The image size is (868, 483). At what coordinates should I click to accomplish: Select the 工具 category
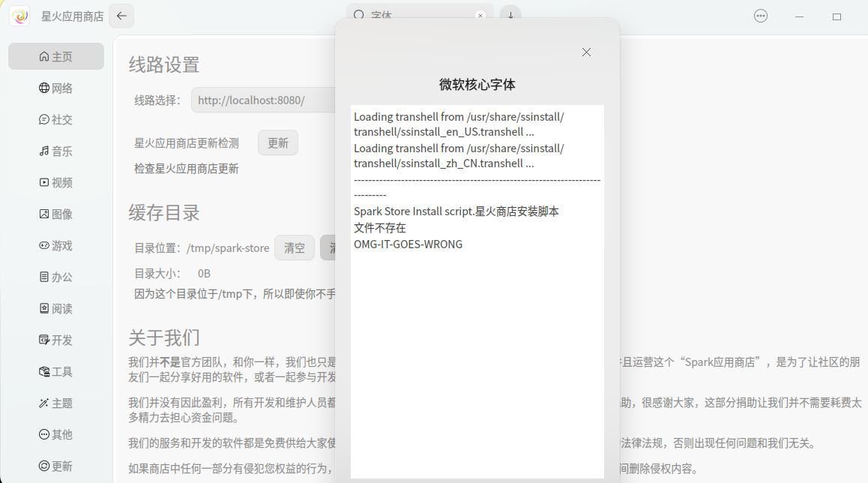click(x=55, y=371)
